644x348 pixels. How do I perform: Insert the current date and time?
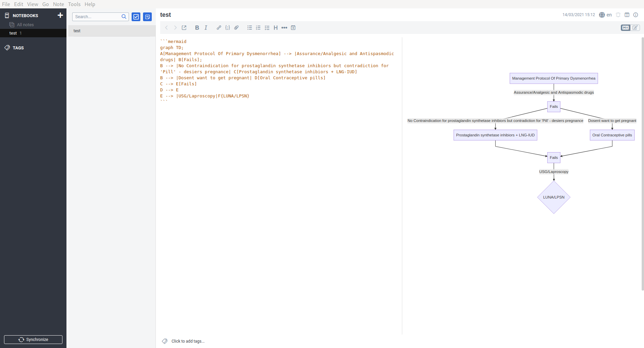coord(293,28)
